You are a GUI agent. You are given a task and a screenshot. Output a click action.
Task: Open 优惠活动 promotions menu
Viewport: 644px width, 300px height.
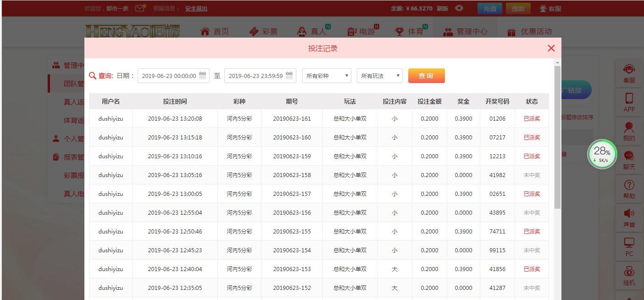pyautogui.click(x=529, y=31)
